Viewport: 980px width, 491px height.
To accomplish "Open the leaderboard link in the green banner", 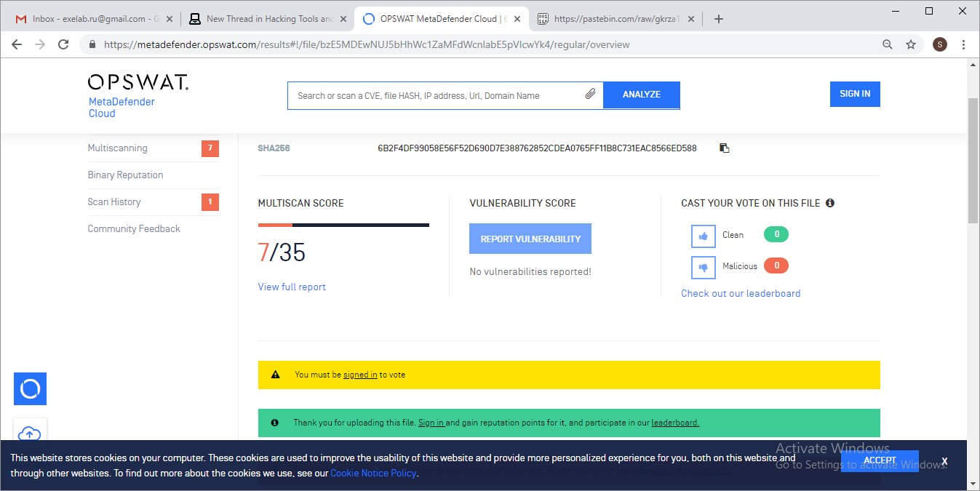I will point(675,423).
